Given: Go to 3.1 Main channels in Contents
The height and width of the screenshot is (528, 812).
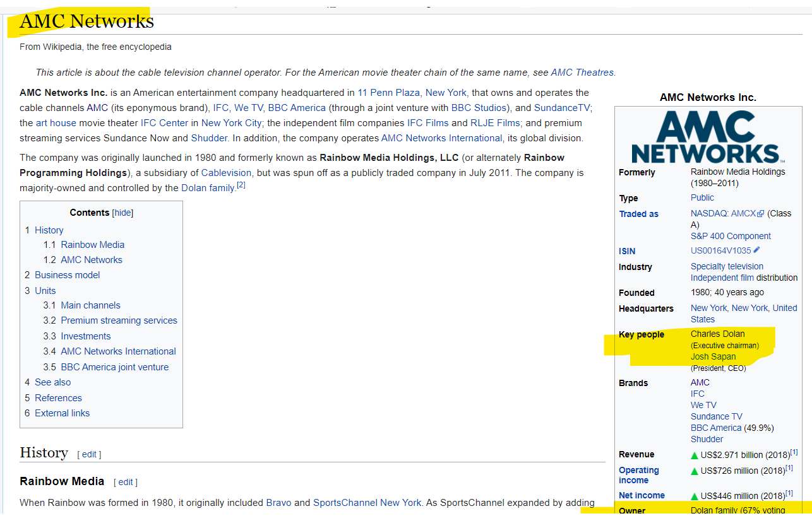Looking at the screenshot, I should tap(82, 305).
